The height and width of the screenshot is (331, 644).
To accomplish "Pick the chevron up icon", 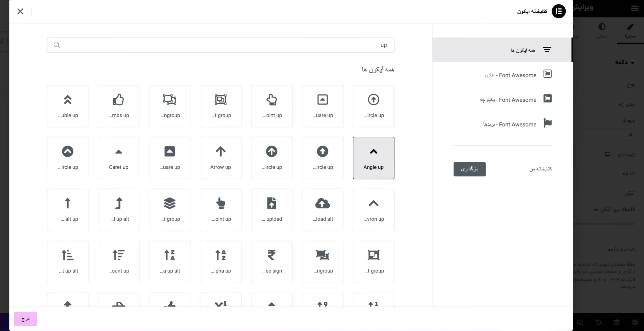I will pyautogui.click(x=373, y=210).
